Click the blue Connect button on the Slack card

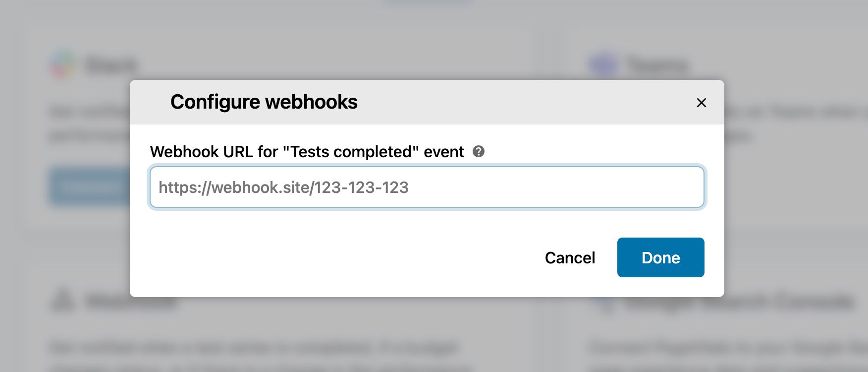tap(92, 186)
